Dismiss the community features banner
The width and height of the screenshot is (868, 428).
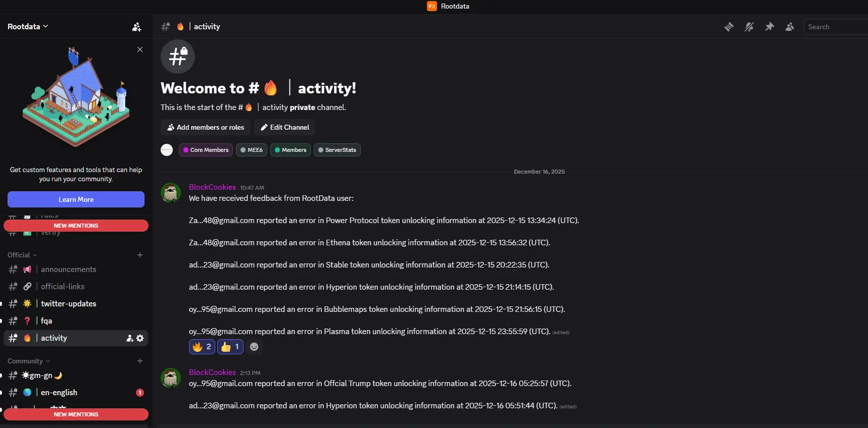140,49
